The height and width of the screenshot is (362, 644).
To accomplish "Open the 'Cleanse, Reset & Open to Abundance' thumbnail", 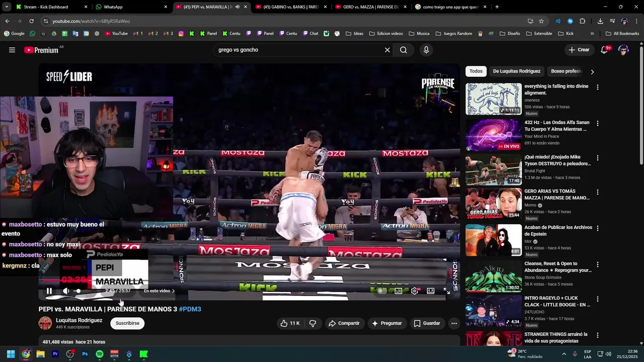I will [494, 276].
